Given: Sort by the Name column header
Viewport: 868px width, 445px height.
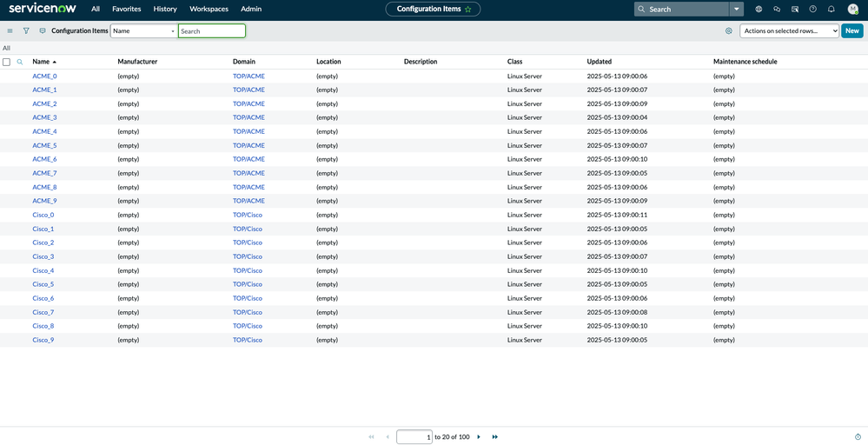Looking at the screenshot, I should point(41,62).
